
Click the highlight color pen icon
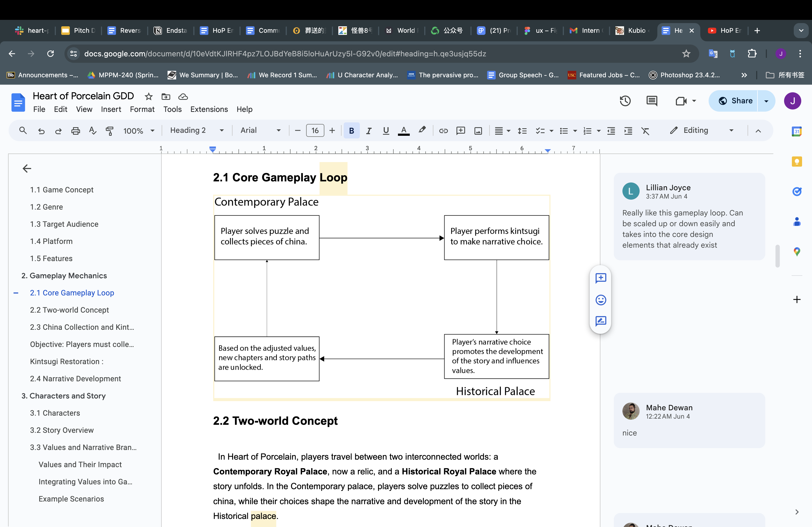[422, 130]
